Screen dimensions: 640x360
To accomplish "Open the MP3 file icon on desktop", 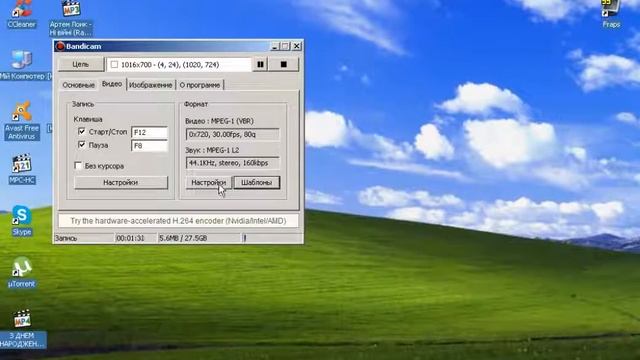I will click(71, 18).
